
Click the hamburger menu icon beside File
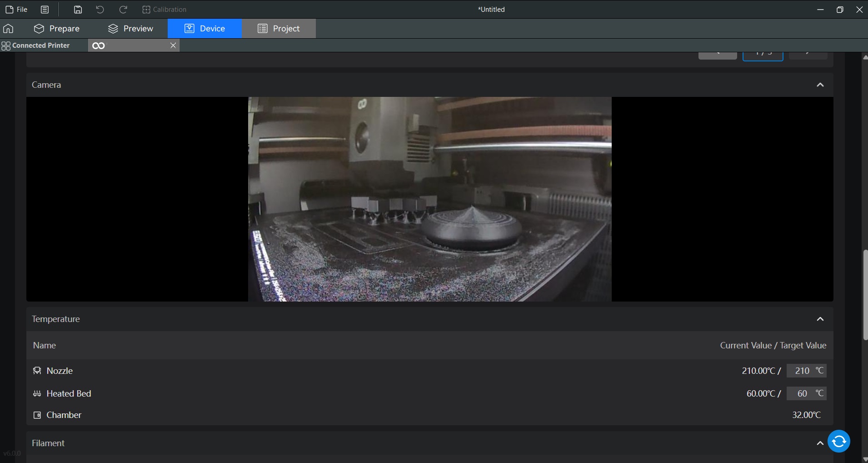pyautogui.click(x=45, y=10)
